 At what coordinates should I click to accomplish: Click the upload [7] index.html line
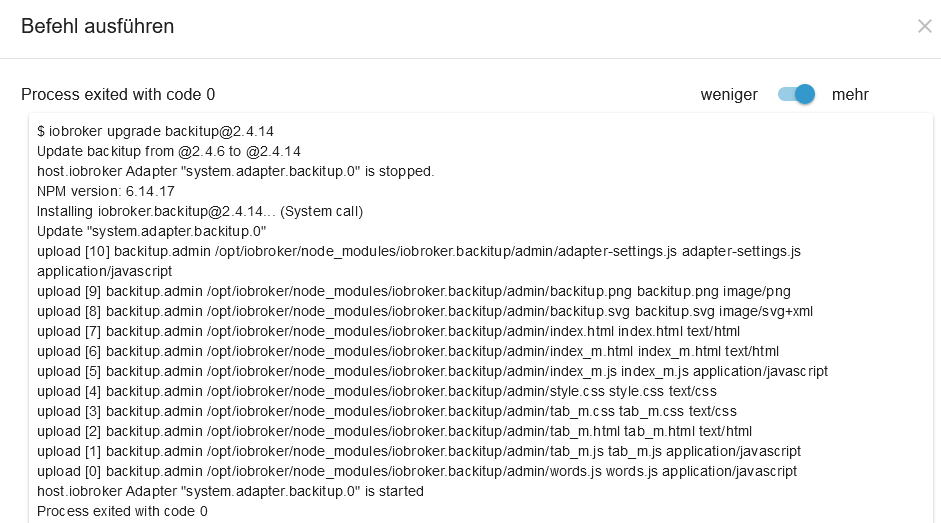(x=388, y=331)
